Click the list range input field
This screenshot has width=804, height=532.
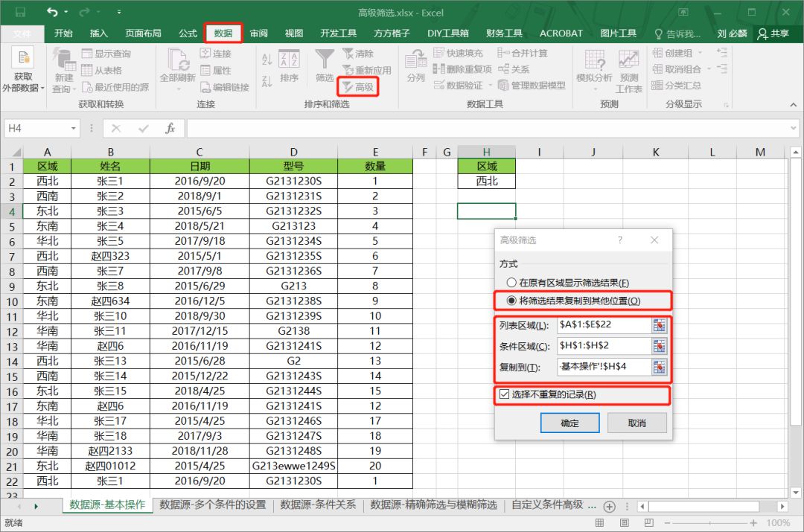604,325
